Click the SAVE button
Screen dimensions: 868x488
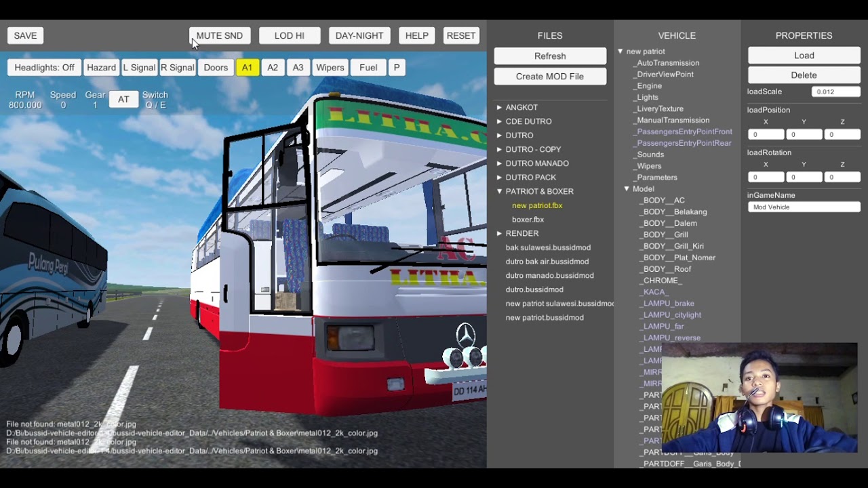point(26,35)
